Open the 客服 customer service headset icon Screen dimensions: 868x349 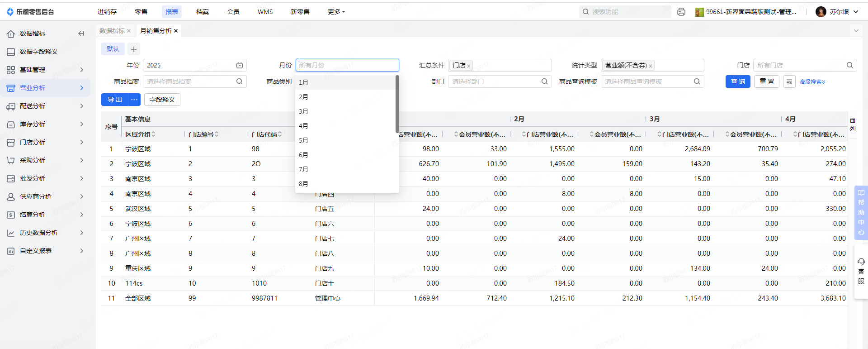point(861,271)
